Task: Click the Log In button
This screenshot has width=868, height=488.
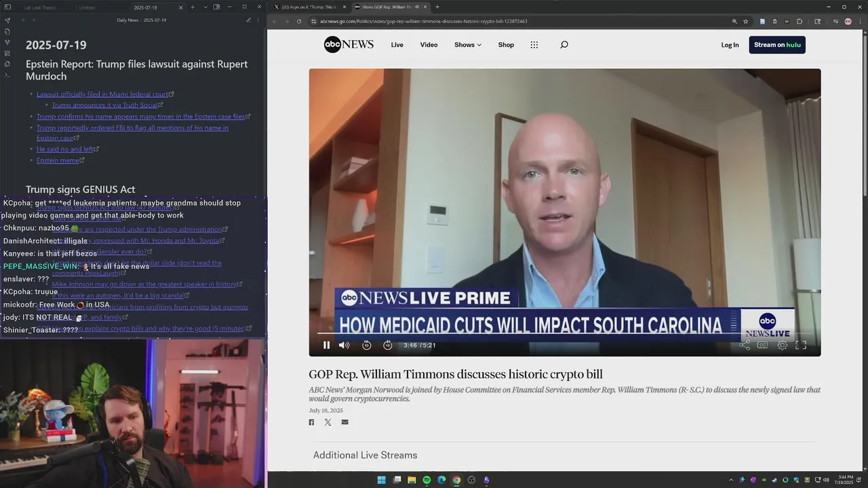Action: [x=730, y=45]
